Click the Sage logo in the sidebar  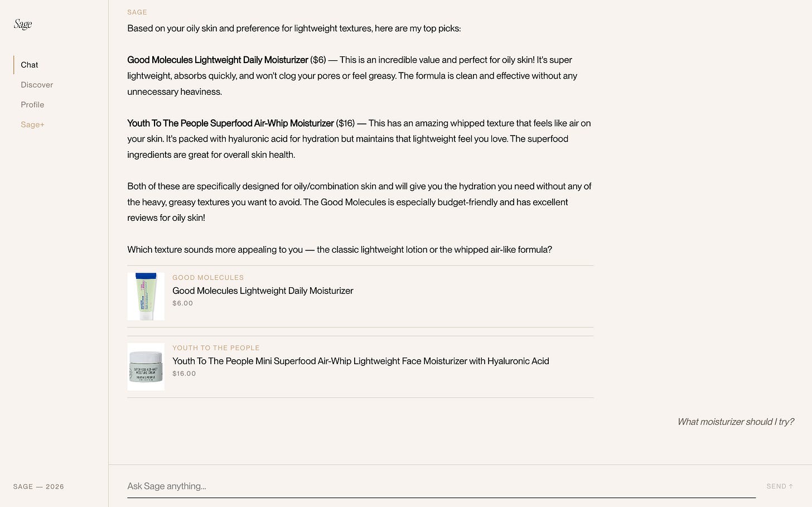click(22, 23)
